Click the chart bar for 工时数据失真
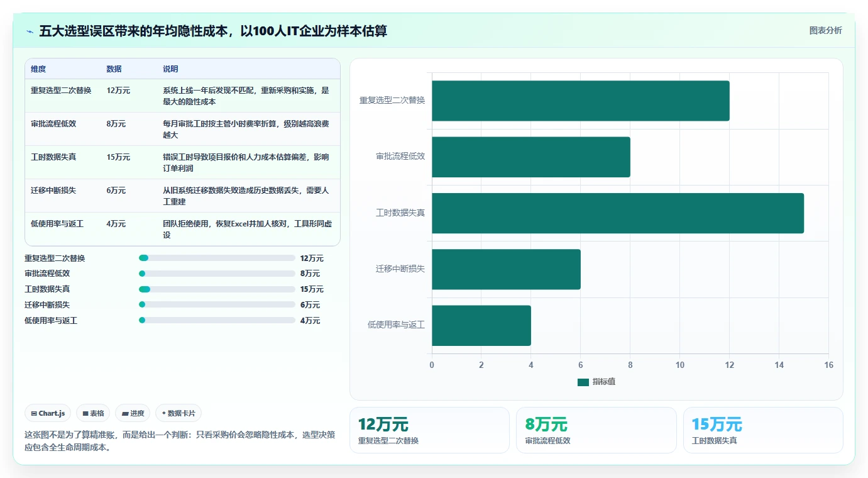Viewport: 868px width, 478px height. click(x=617, y=213)
